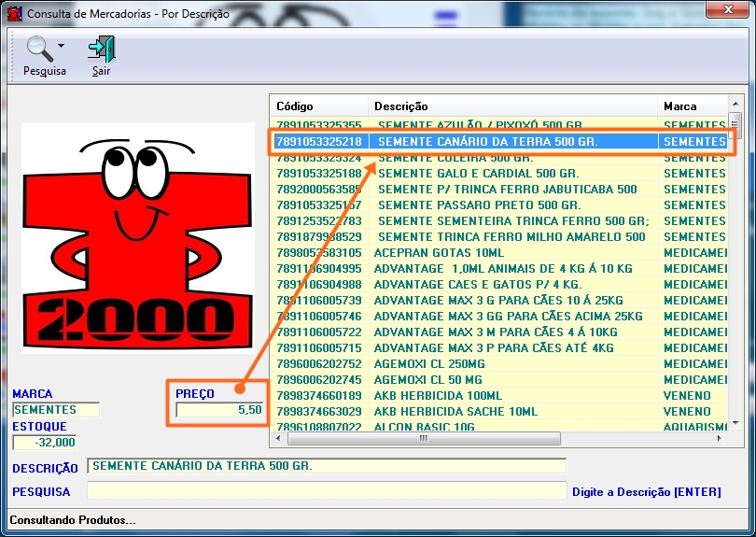Select row AGEMOXI CL 250MG
756x537 pixels.
click(500, 364)
